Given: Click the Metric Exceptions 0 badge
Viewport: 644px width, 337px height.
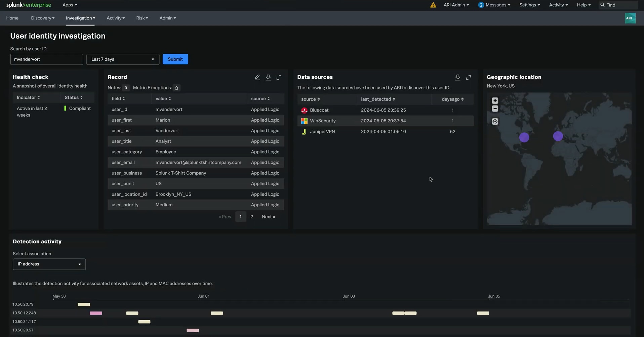Looking at the screenshot, I should (176, 88).
